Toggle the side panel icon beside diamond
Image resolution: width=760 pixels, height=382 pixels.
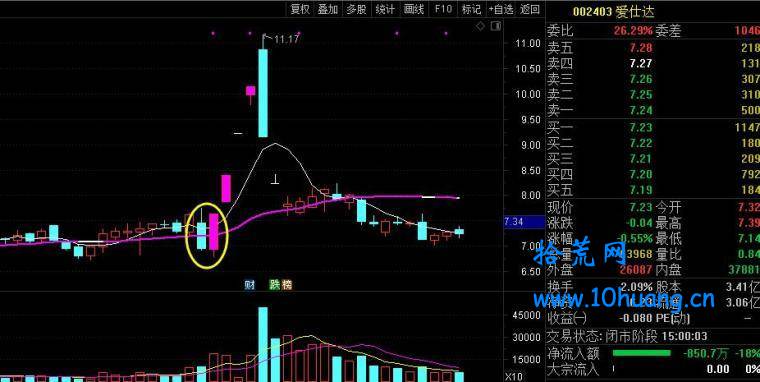pyautogui.click(x=495, y=26)
